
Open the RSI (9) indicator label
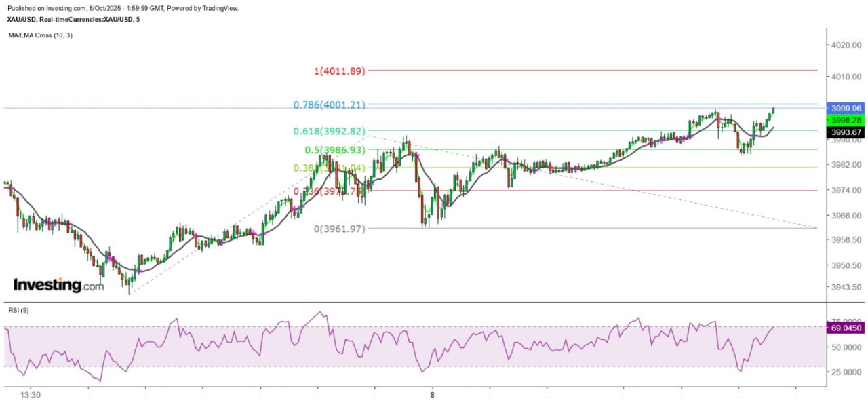point(19,310)
